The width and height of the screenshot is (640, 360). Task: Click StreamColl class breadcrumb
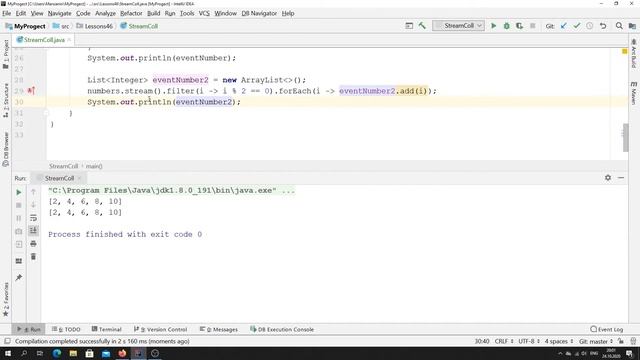click(139, 26)
